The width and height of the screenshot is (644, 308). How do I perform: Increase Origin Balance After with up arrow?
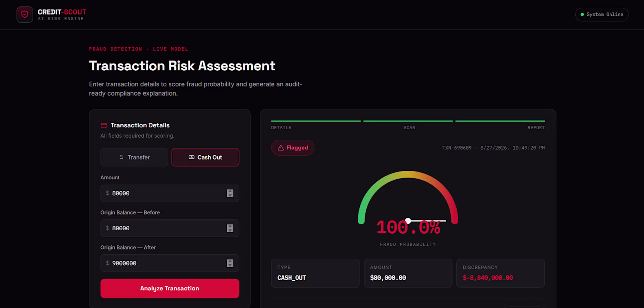(230, 261)
